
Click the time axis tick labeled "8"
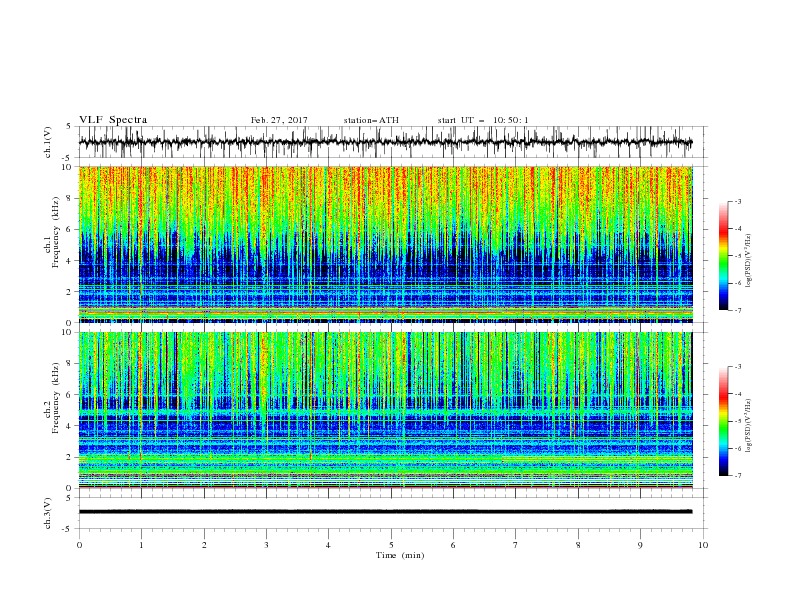click(x=578, y=545)
